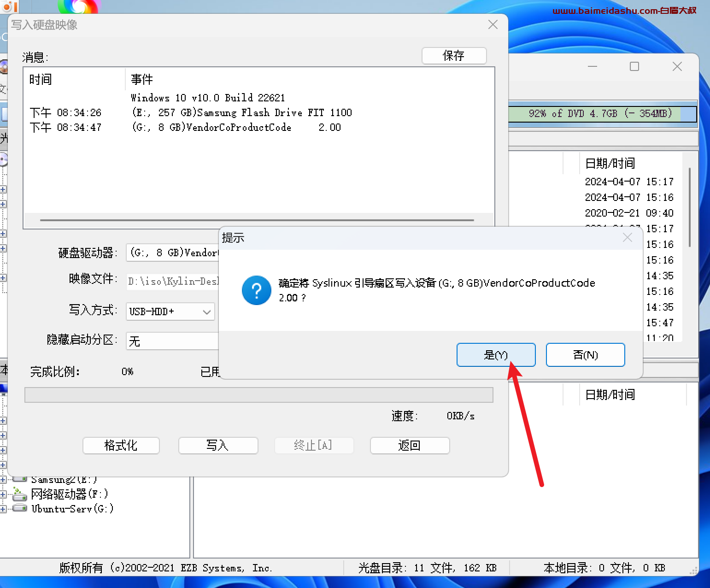
Task: Minimize the UltraISO main window
Action: [x=593, y=67]
